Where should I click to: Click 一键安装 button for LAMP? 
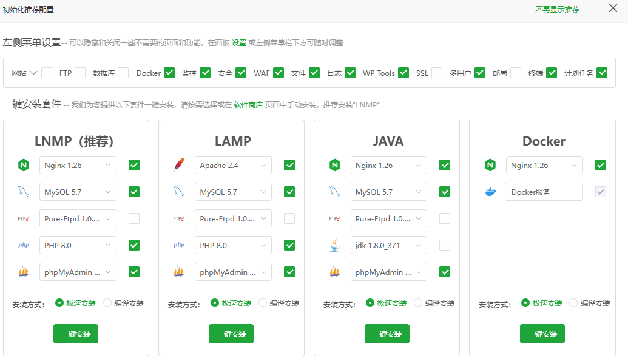[231, 334]
